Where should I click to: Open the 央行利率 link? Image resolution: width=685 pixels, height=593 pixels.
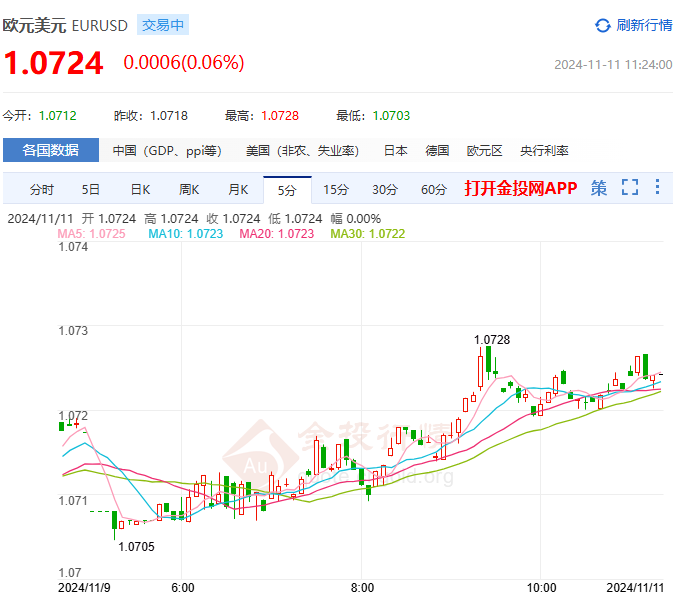tap(544, 151)
